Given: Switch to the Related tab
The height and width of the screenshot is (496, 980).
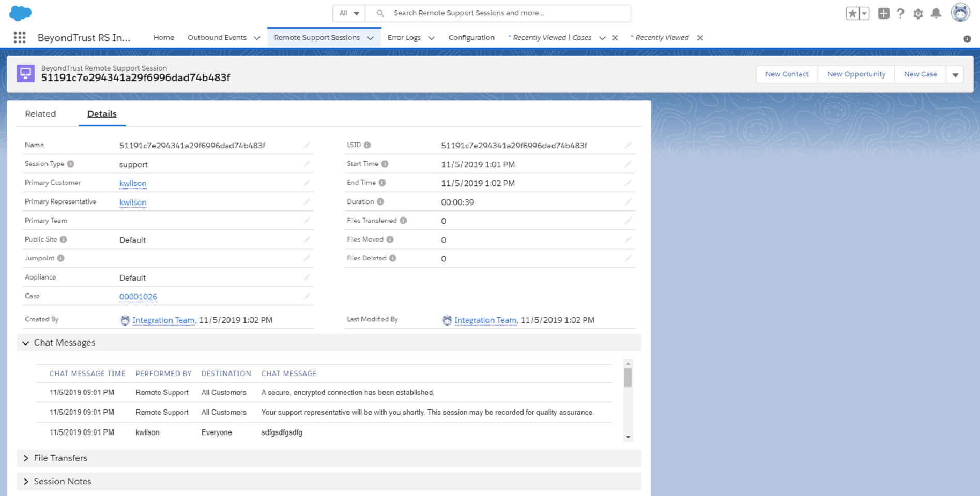Looking at the screenshot, I should pos(40,114).
